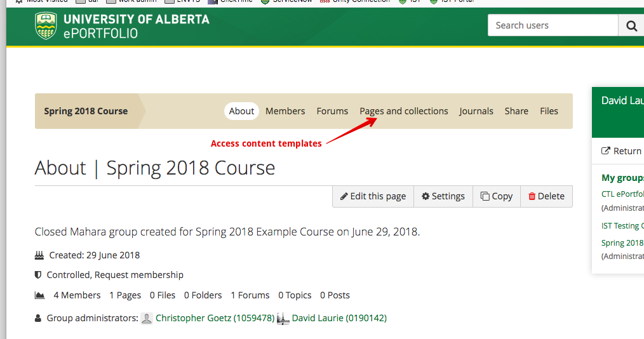The height and width of the screenshot is (339, 644).
Task: Click the My groups sidebar heading
Action: (622, 178)
